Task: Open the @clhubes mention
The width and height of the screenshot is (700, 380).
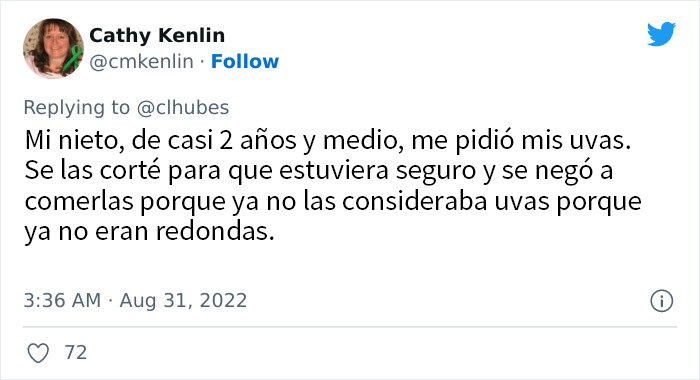Action: click(183, 108)
